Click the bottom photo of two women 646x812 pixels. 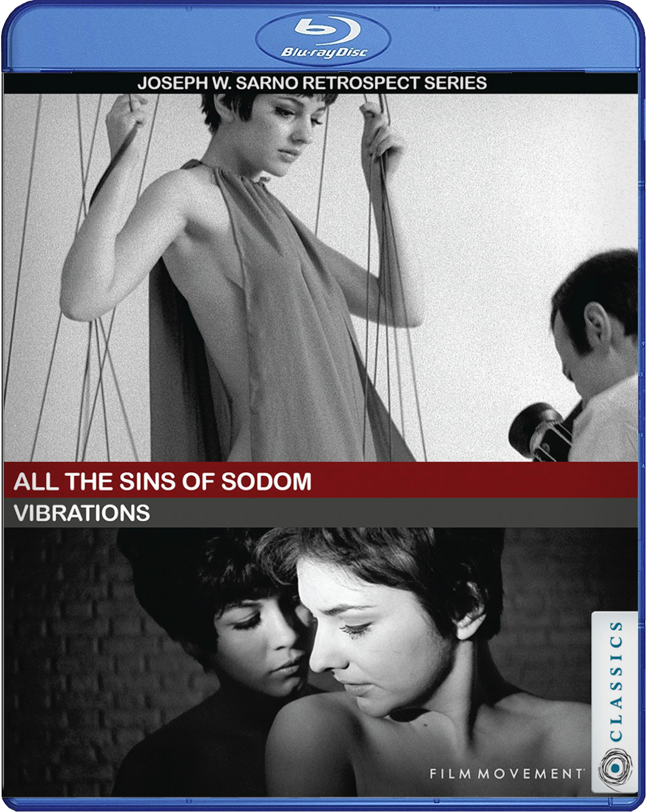(x=321, y=662)
